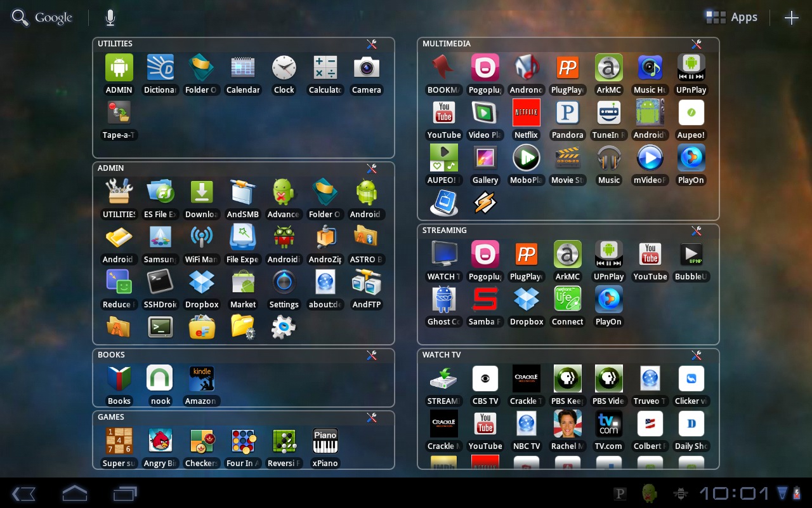Open the Books app

119,385
